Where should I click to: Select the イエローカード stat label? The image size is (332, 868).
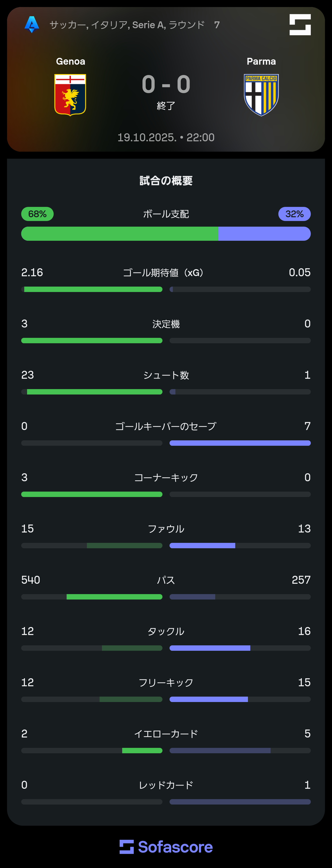tap(166, 734)
